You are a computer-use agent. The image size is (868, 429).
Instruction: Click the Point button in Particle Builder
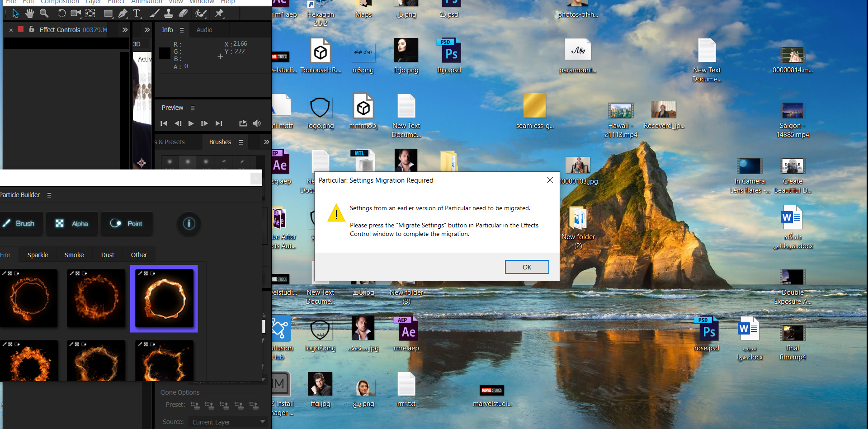pyautogui.click(x=127, y=223)
